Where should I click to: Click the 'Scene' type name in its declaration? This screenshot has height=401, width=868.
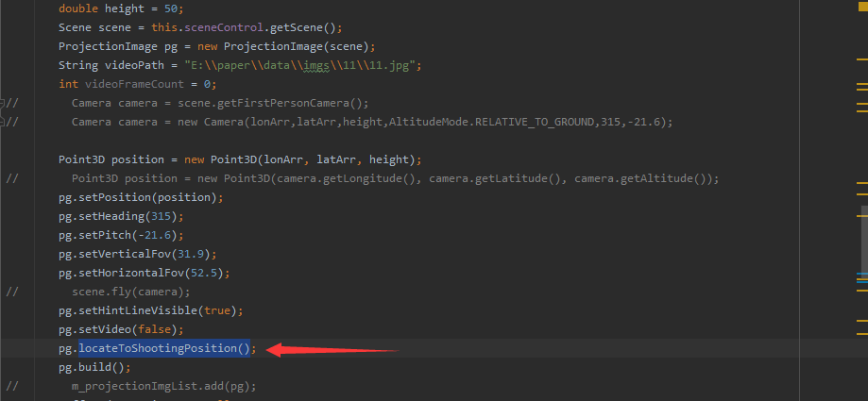pos(75,27)
